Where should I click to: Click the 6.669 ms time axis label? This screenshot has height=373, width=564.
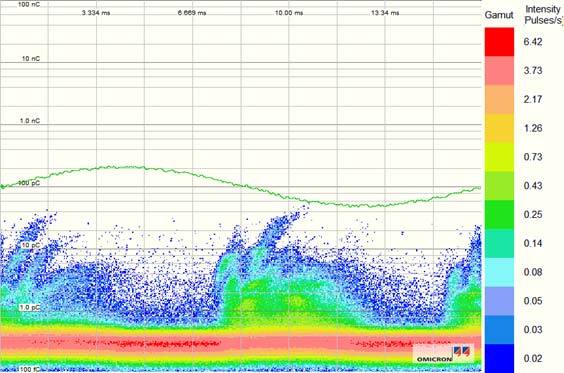(192, 13)
